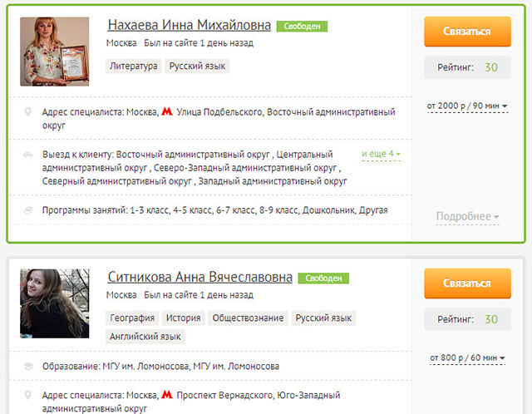Screen dimensions: 532x414
Task: Click the metro icon before Проспект Вернадского
Action: click(167, 394)
